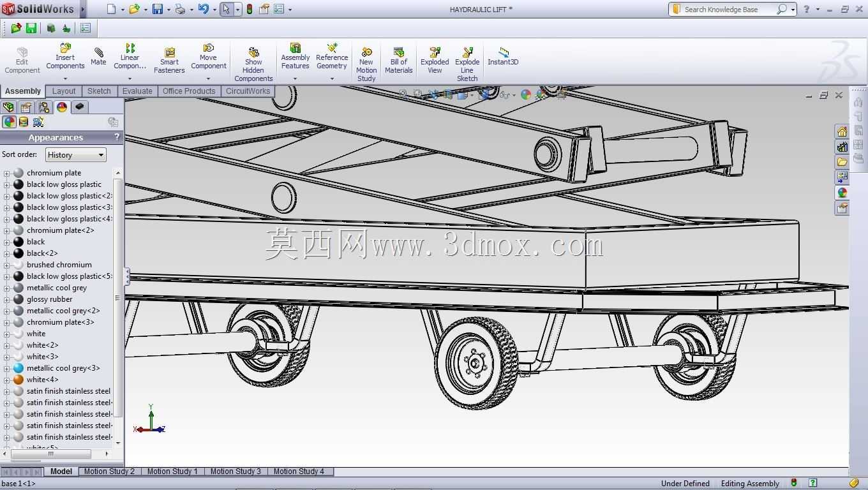Open the FeatureManager design tree tab

click(8, 107)
